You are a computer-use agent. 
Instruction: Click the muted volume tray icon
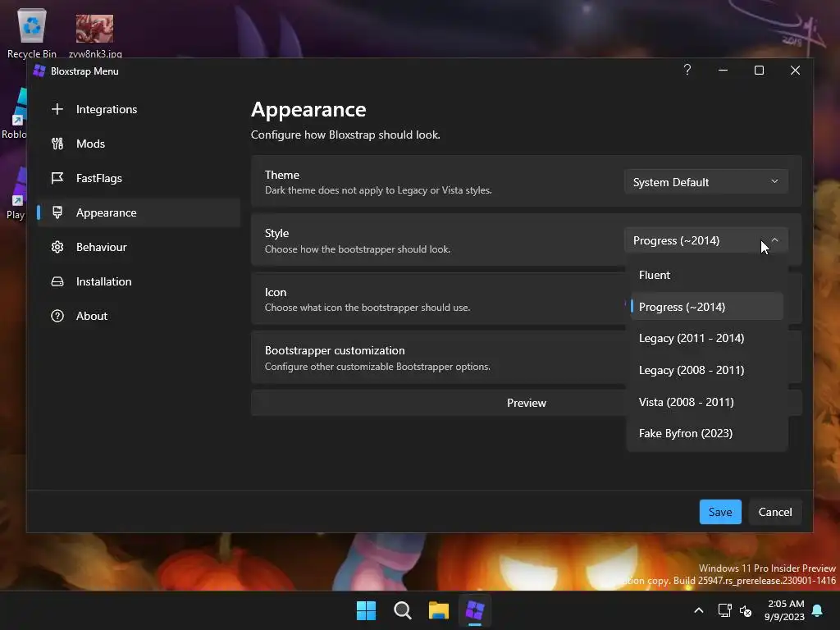point(746,610)
